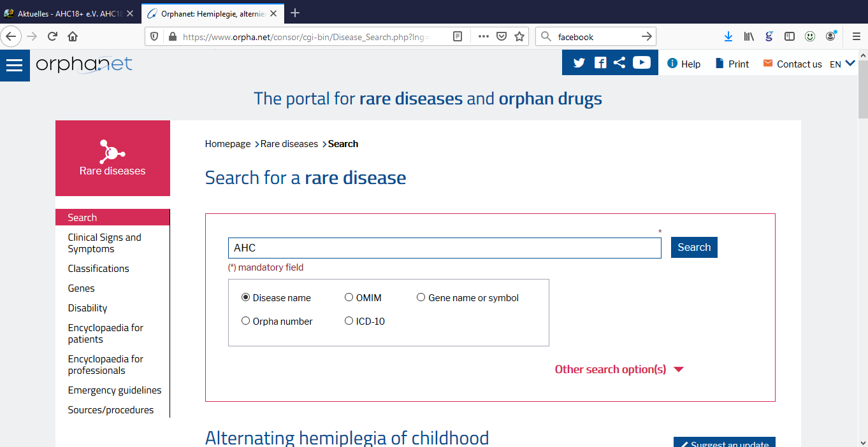Open Sources/procedures in sidebar
The image size is (868, 447).
coord(111,410)
